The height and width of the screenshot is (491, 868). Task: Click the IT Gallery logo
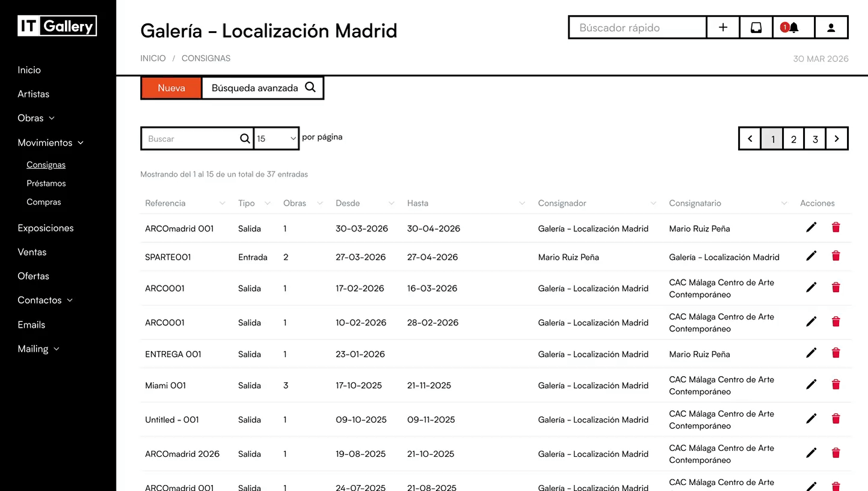(57, 26)
